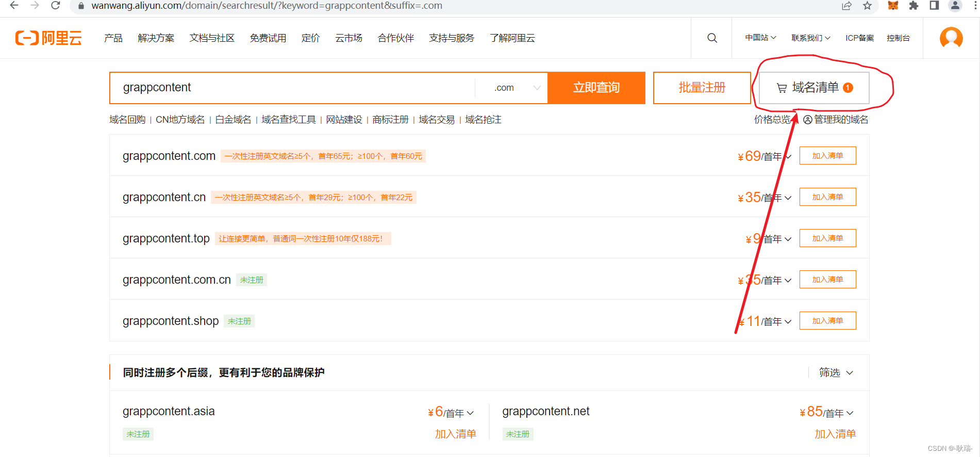Go back using the browser back arrow
Image resolution: width=980 pixels, height=457 pixels.
(14, 6)
